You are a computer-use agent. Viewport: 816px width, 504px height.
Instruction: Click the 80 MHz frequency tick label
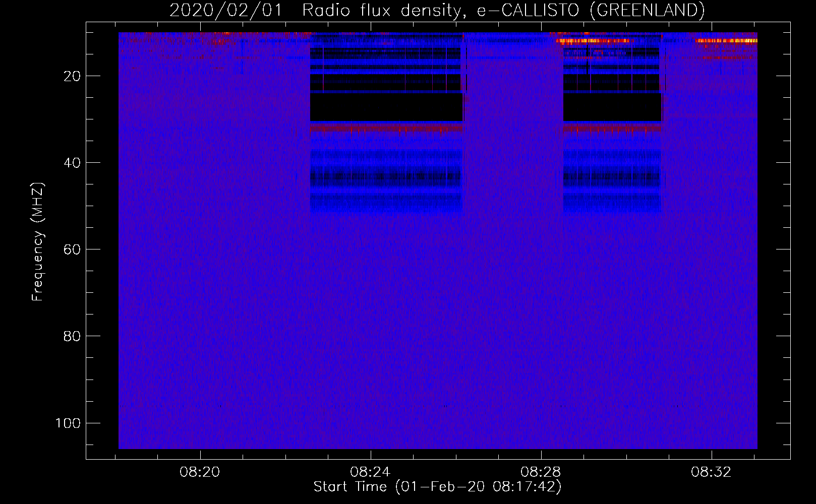(72, 336)
